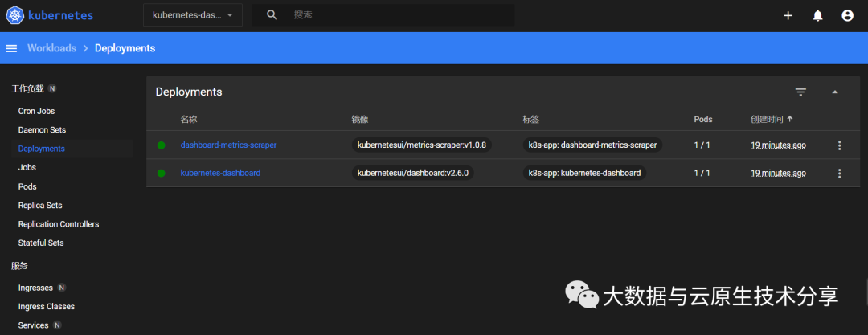
Task: Collapse the Deployments card
Action: coord(835,92)
